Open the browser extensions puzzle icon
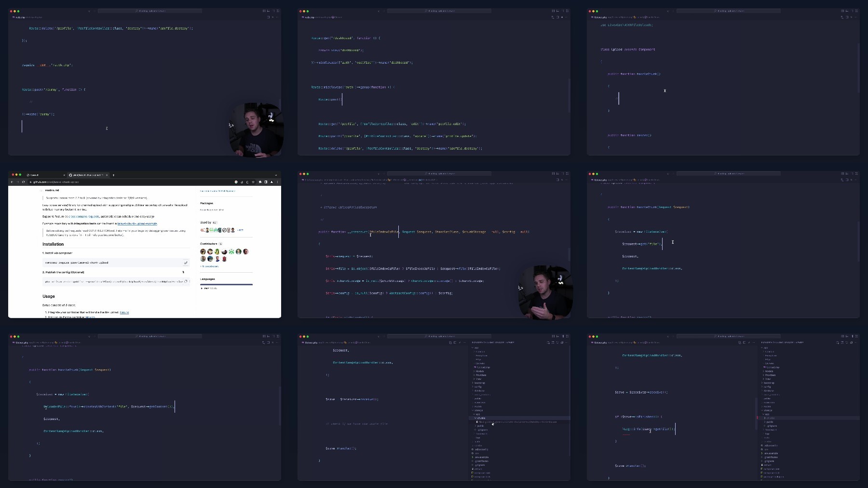868x488 pixels. pyautogui.click(x=260, y=182)
